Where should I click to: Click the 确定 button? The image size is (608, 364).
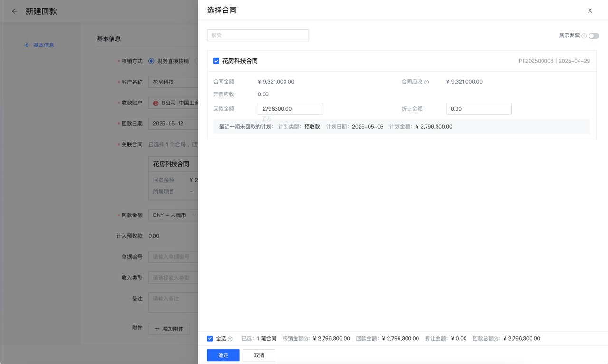(223, 355)
